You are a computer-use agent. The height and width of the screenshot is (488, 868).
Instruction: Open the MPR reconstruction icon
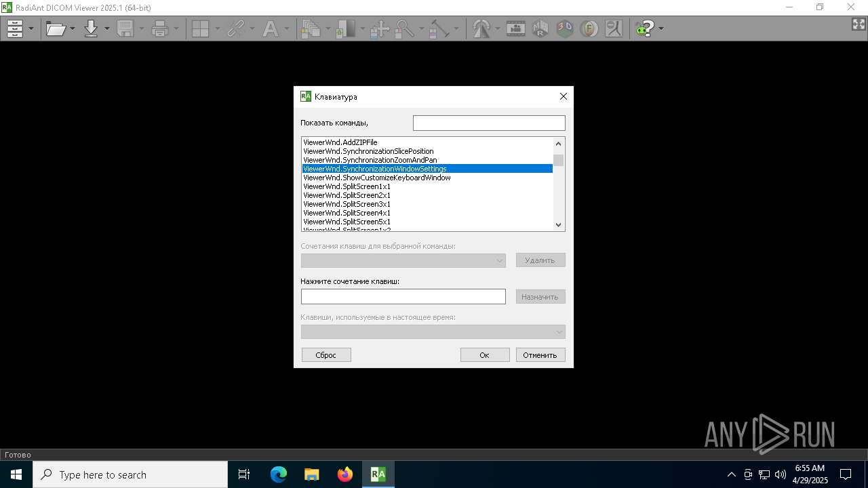click(x=540, y=28)
